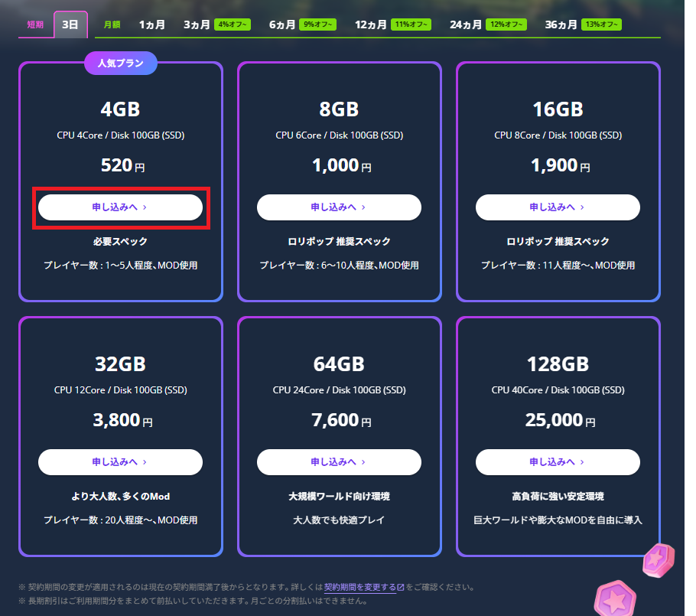Click 大人数でも快適プレイ text
The image size is (696, 616).
coord(339,520)
